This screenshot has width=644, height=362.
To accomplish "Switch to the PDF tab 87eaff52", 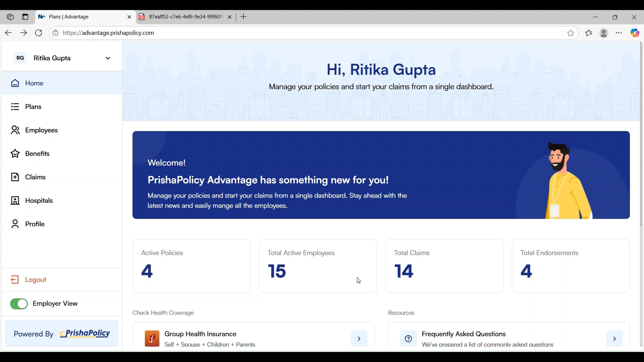I will pos(185,17).
